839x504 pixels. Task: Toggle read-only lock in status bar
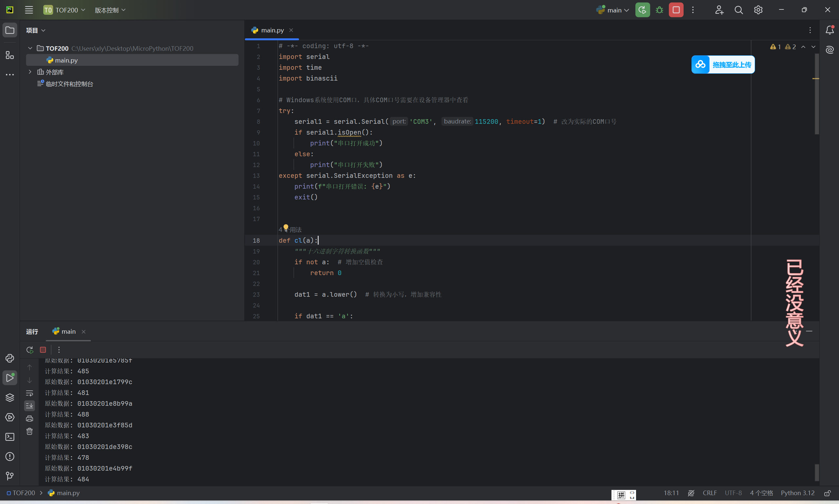point(828,493)
